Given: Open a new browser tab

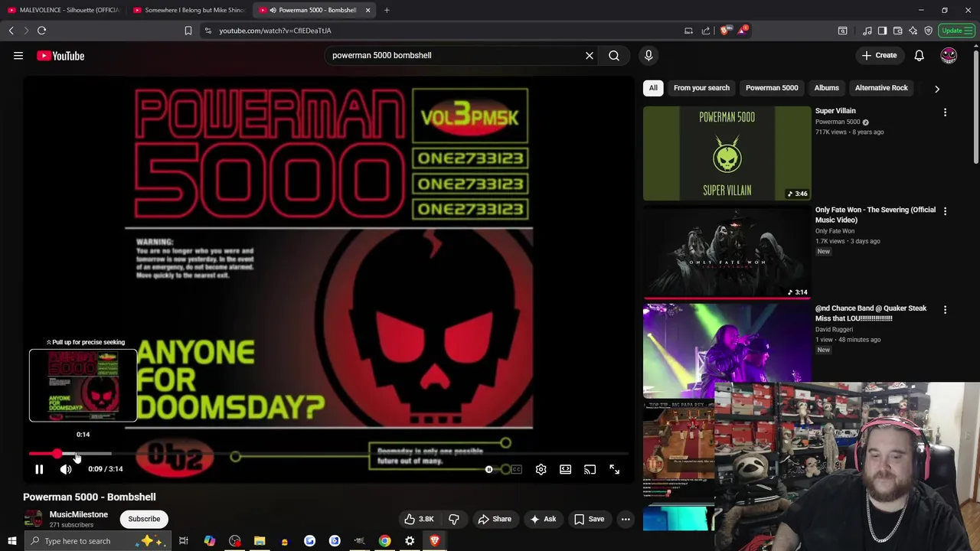Looking at the screenshot, I should pyautogui.click(x=387, y=10).
